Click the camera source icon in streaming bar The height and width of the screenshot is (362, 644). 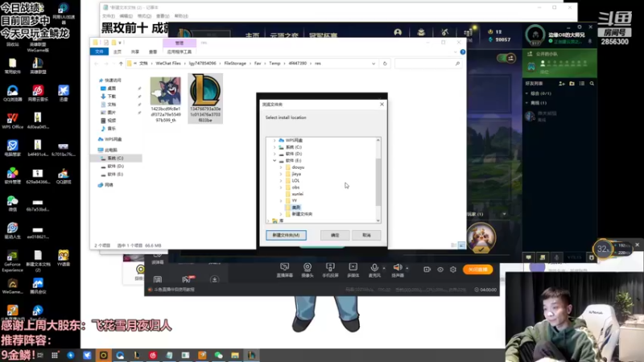coord(308,270)
